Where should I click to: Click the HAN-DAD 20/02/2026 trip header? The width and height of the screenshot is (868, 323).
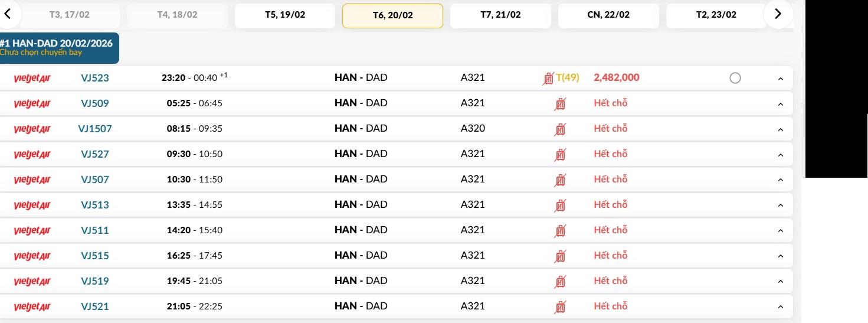coord(58,48)
